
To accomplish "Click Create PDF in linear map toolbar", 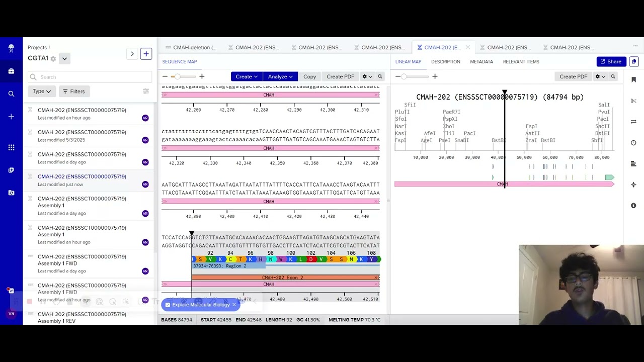I will (x=574, y=76).
